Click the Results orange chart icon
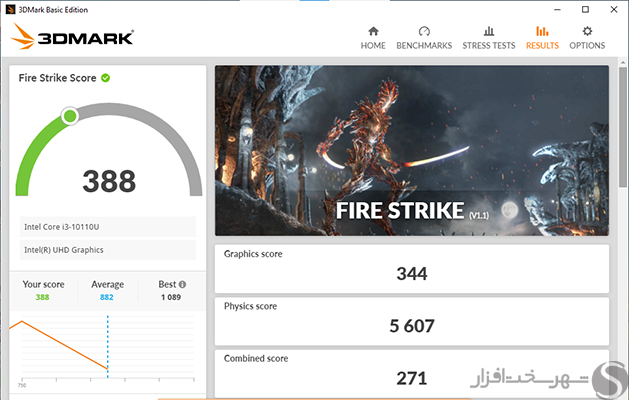This screenshot has width=629, height=400. pyautogui.click(x=542, y=31)
